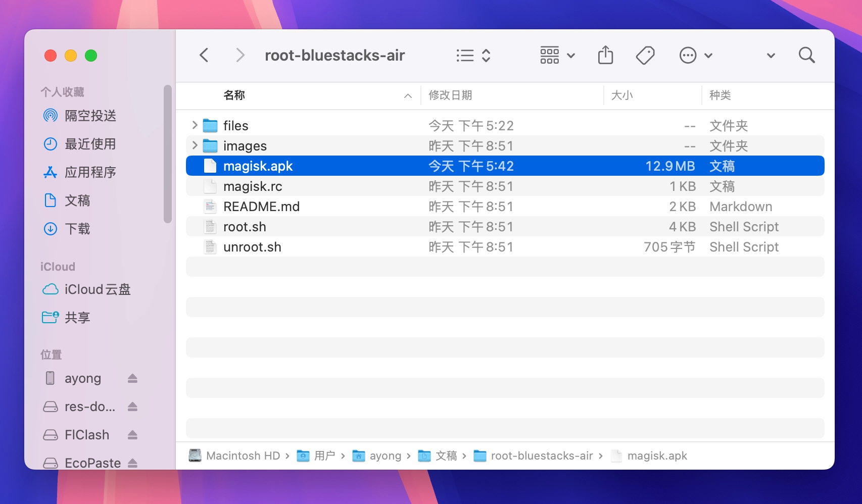Eject the EcoPaste volume
This screenshot has height=504, width=862.
click(x=132, y=463)
